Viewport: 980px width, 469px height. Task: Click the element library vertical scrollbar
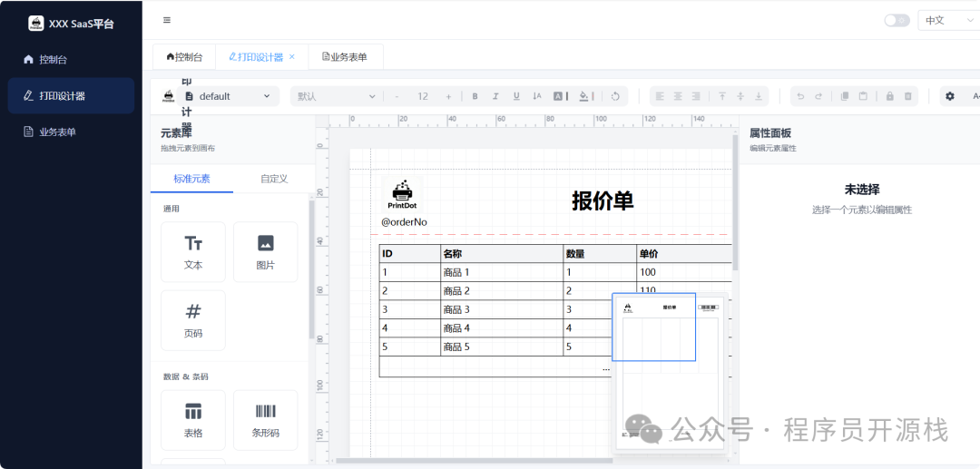pos(311,269)
